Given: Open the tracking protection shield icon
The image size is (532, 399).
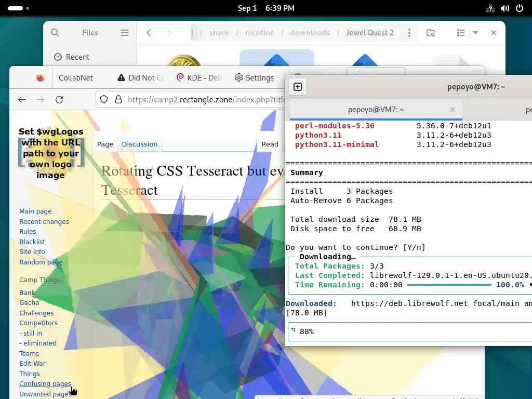Looking at the screenshot, I should 104,99.
